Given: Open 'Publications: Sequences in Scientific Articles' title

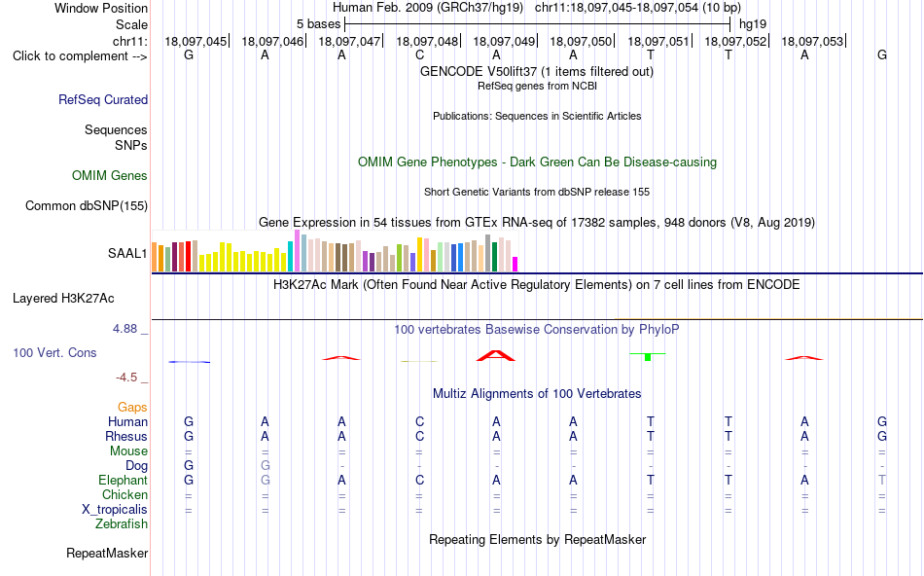Looking at the screenshot, I should [537, 116].
